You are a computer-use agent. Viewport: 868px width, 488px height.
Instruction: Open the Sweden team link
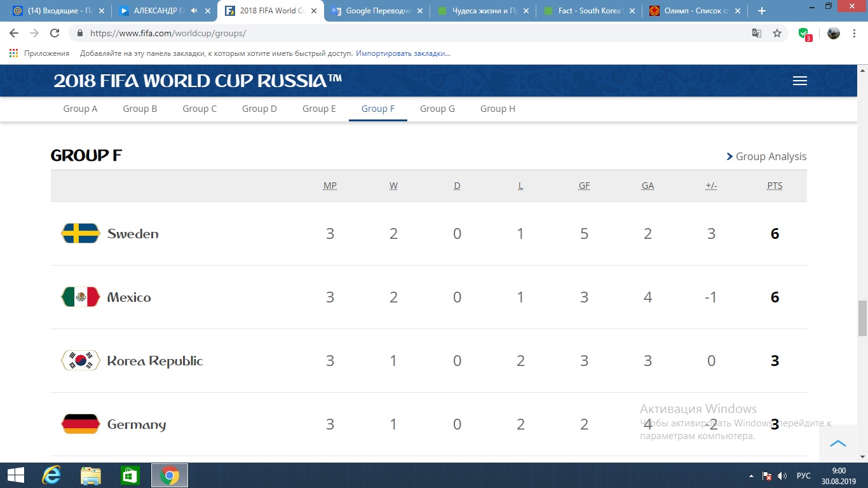(x=133, y=234)
